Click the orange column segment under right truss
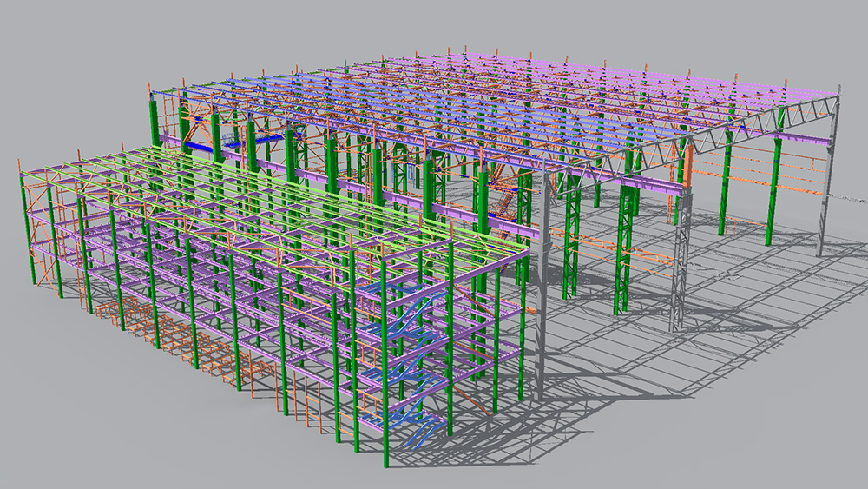 (x=687, y=163)
